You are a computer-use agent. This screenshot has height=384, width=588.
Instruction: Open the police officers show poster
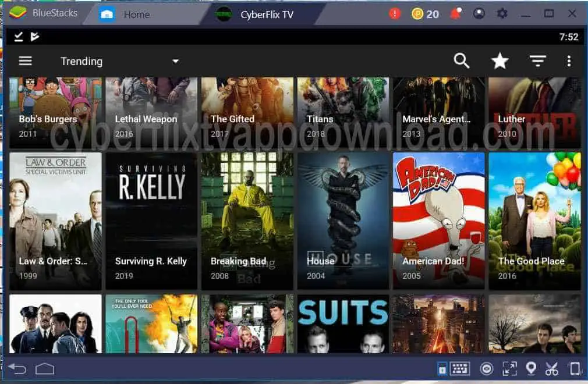pyautogui.click(x=55, y=323)
